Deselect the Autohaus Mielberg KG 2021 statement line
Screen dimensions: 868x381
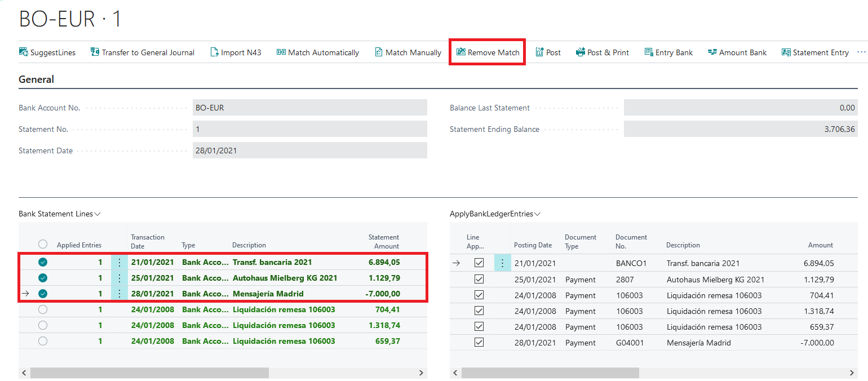[x=43, y=278]
